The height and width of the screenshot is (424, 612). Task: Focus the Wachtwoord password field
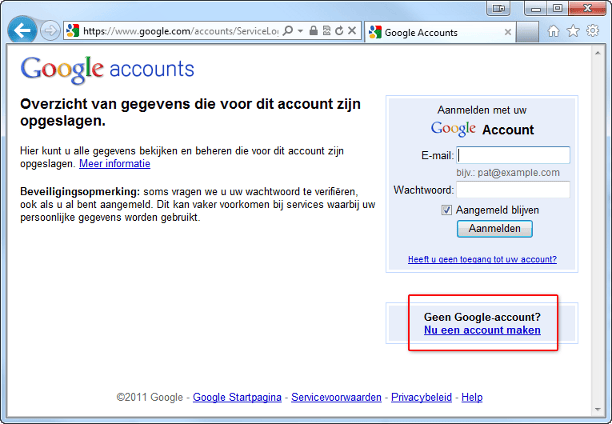coord(513,190)
